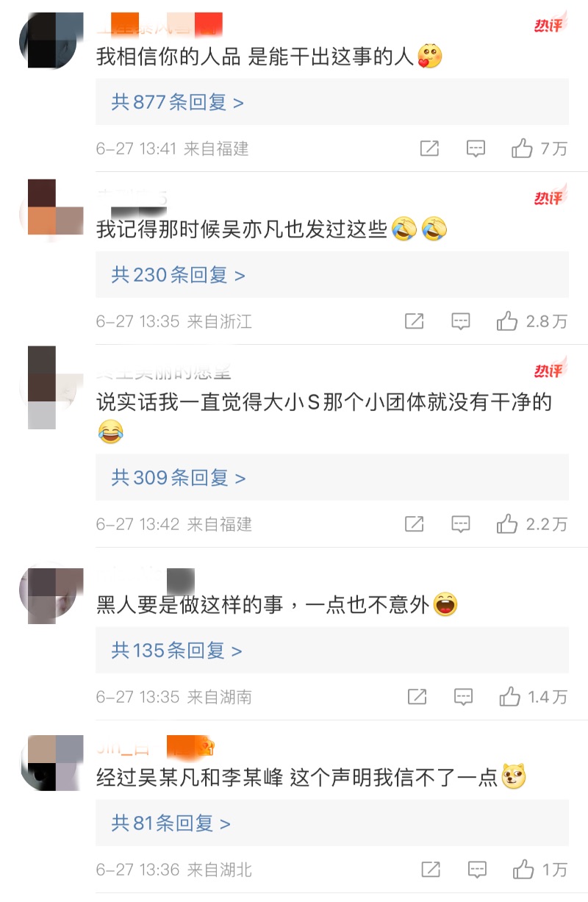Share the comment with 7万 likes

pos(429,148)
